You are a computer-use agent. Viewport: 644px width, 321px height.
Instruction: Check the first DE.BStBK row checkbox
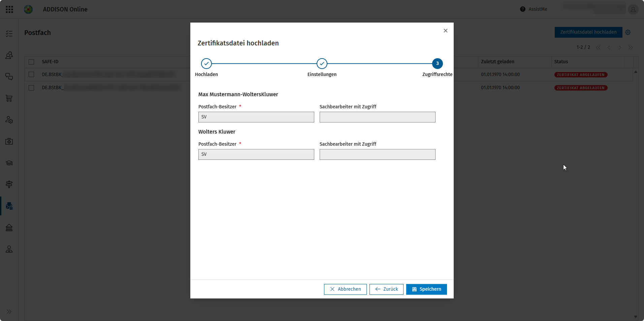click(31, 74)
